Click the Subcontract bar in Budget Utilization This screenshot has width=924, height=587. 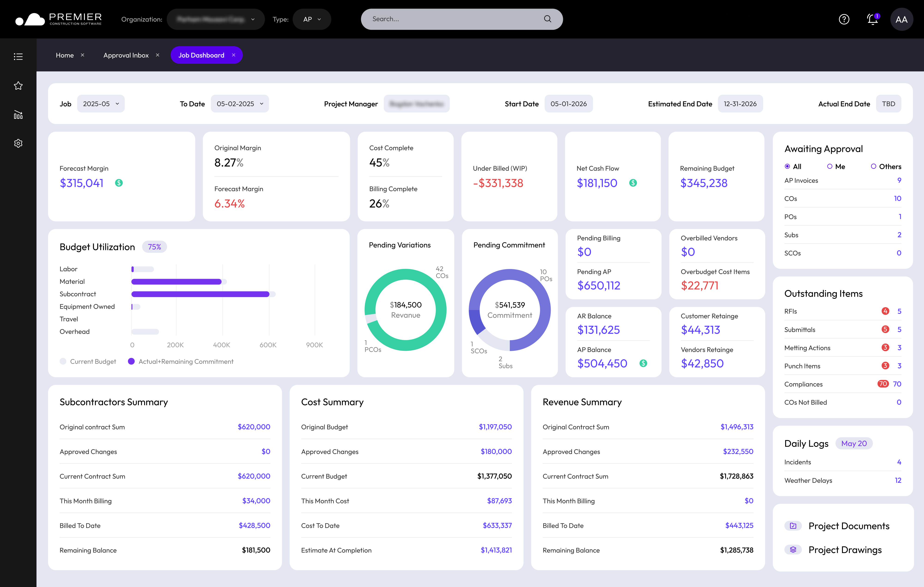pyautogui.click(x=200, y=294)
